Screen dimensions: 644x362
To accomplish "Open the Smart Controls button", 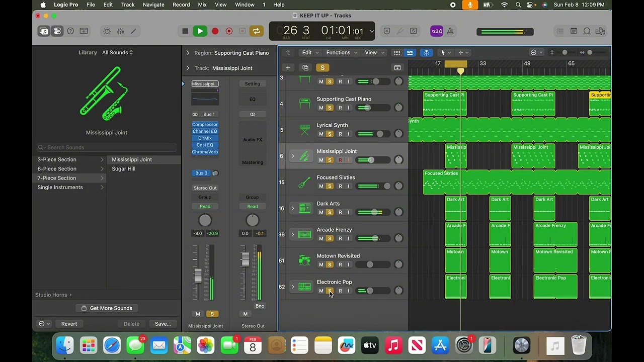I will coord(107,31).
